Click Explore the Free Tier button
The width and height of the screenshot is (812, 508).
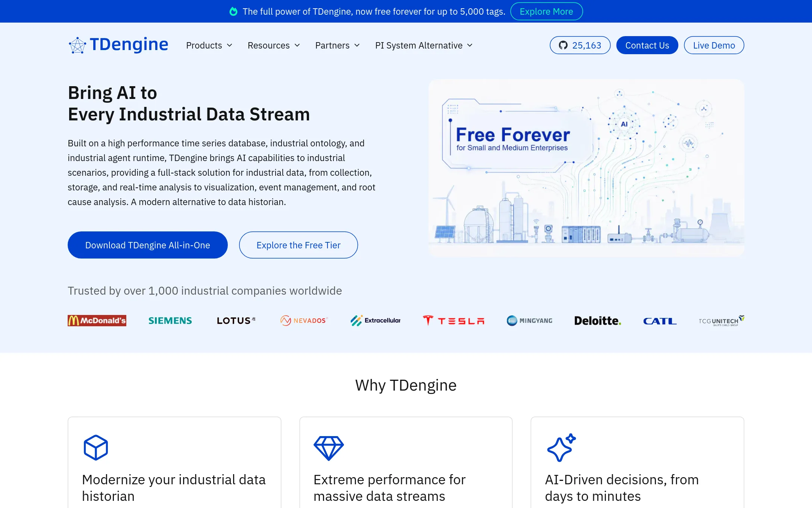coord(298,245)
